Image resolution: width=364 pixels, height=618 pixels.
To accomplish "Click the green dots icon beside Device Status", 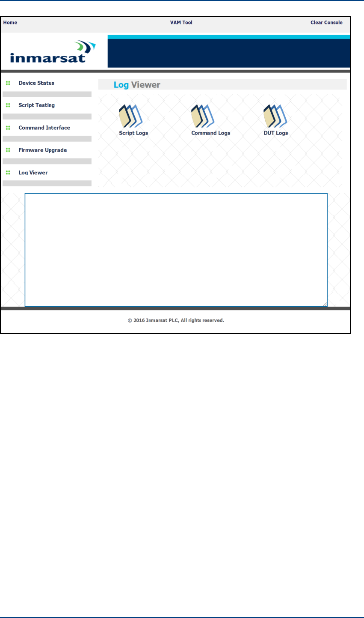I will (8, 83).
